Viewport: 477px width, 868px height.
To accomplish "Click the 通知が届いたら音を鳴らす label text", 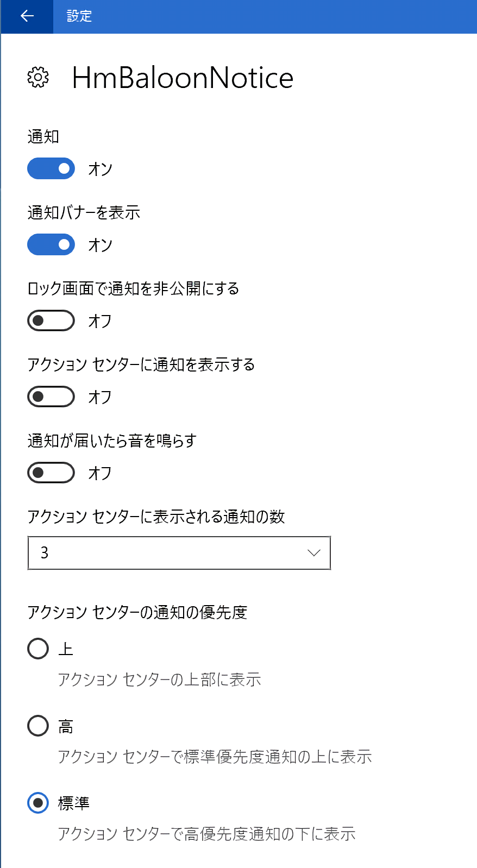I will pyautogui.click(x=112, y=441).
